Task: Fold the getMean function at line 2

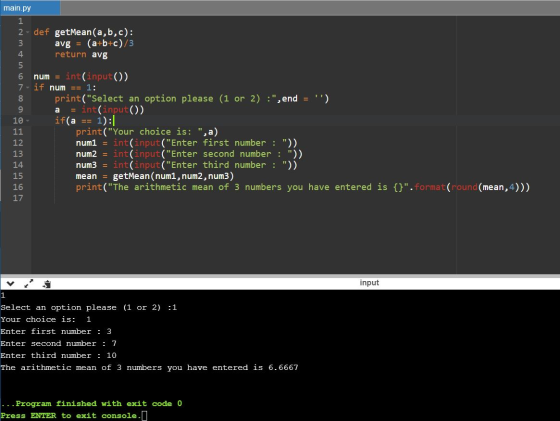Action: (x=28, y=32)
